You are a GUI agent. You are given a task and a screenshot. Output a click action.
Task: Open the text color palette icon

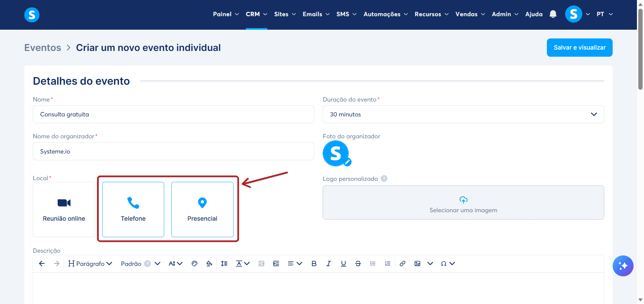195,264
